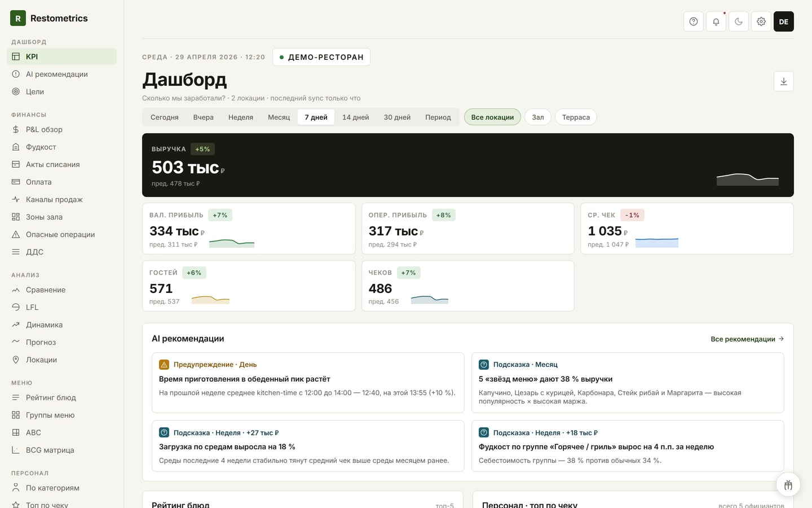
Task: Click the -1% average check badge
Action: click(x=632, y=215)
